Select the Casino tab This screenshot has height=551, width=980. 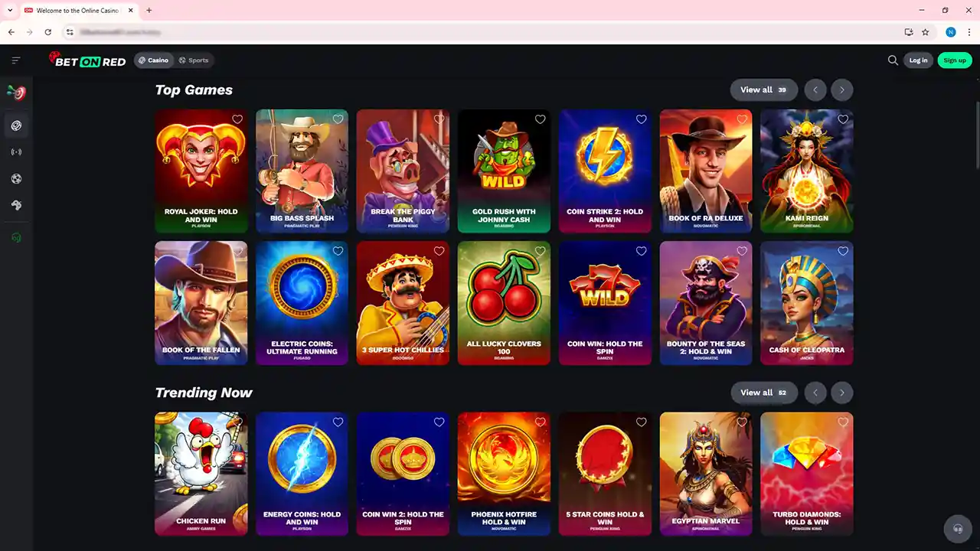click(154, 60)
